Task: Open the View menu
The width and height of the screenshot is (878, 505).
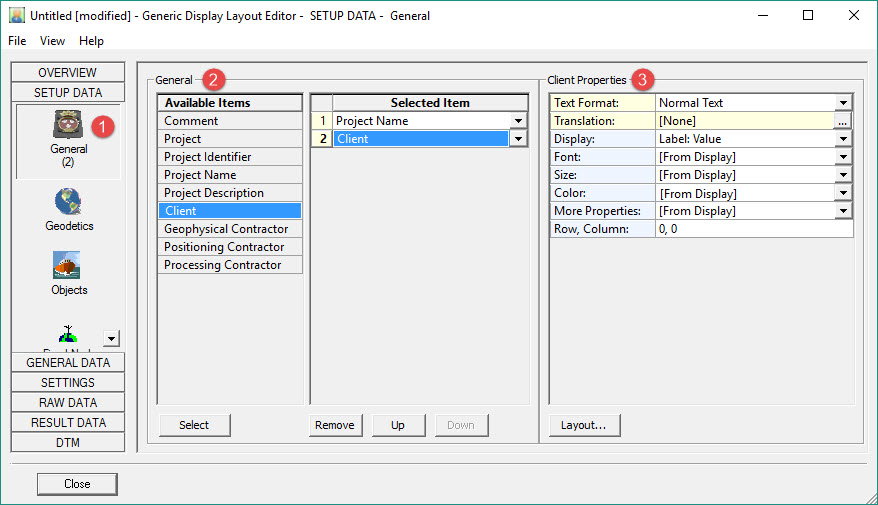Action: (52, 41)
